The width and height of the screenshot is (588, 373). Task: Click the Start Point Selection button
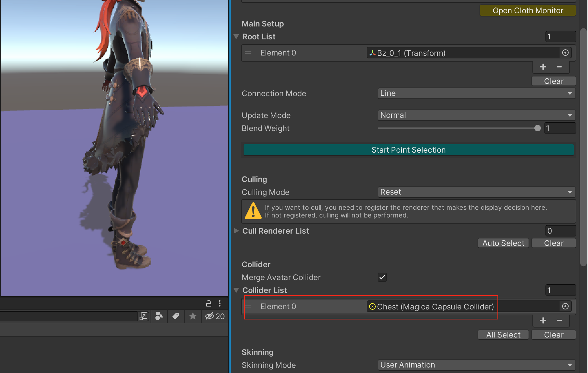[x=408, y=150]
